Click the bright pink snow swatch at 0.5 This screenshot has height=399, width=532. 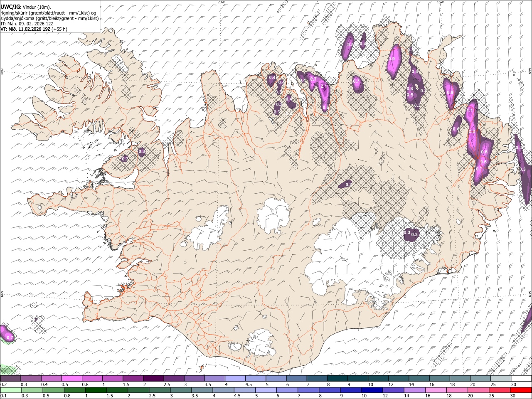tap(71, 379)
